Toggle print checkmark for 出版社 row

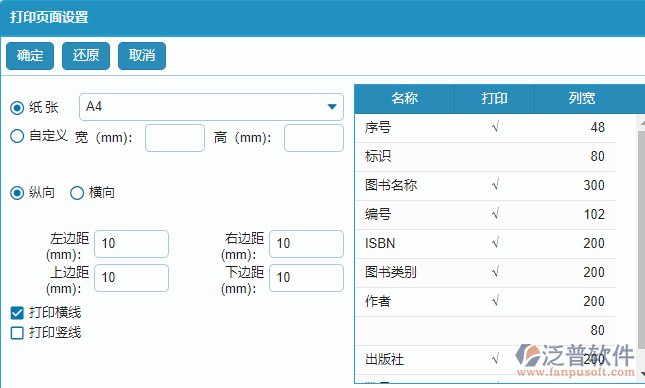495,360
